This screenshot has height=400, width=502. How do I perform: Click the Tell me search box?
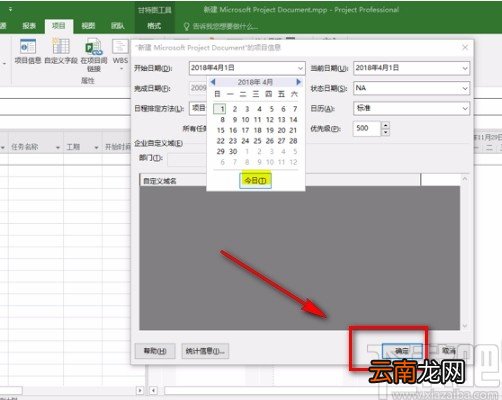(x=225, y=26)
